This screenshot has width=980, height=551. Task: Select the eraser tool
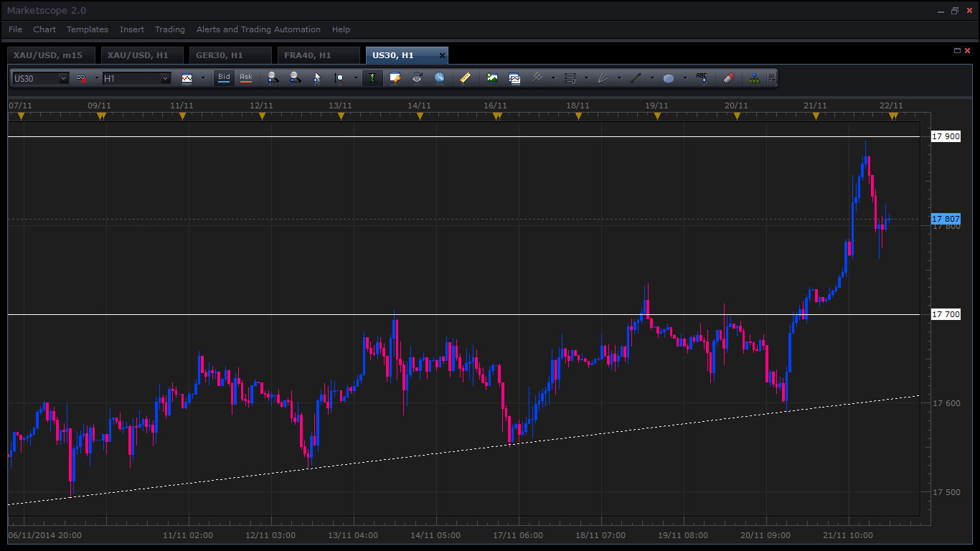point(728,78)
